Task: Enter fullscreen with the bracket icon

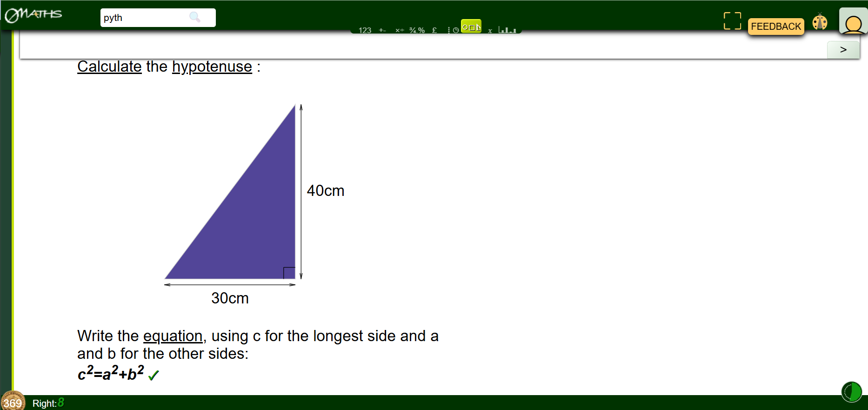Action: pos(732,21)
